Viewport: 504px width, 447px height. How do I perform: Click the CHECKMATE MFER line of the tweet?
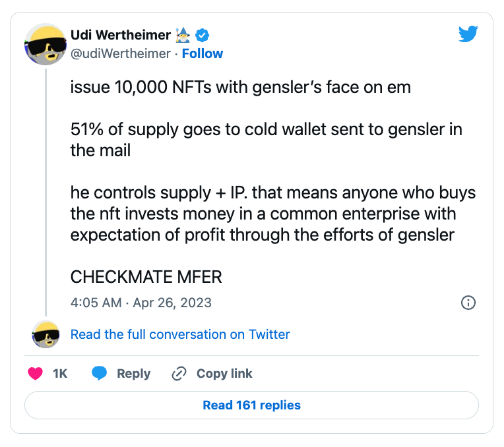click(146, 277)
